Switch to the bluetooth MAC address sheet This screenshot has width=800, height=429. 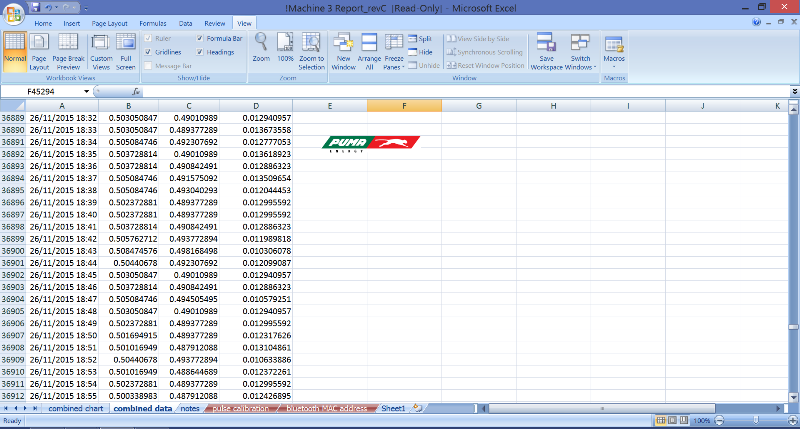click(x=327, y=409)
